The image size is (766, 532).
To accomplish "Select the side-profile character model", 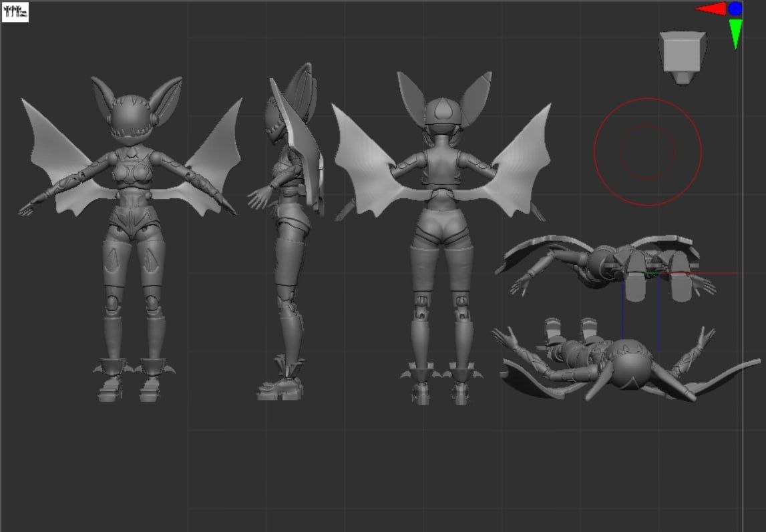I will [286, 232].
